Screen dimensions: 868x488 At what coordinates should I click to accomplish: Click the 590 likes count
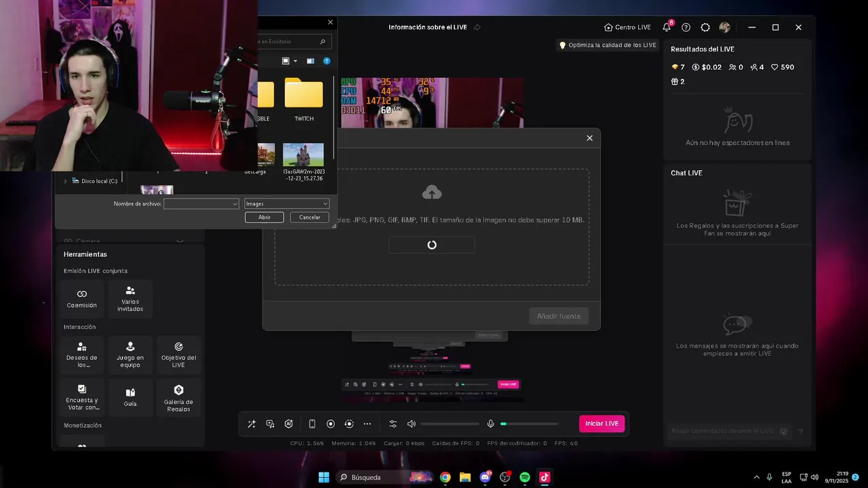[783, 67]
